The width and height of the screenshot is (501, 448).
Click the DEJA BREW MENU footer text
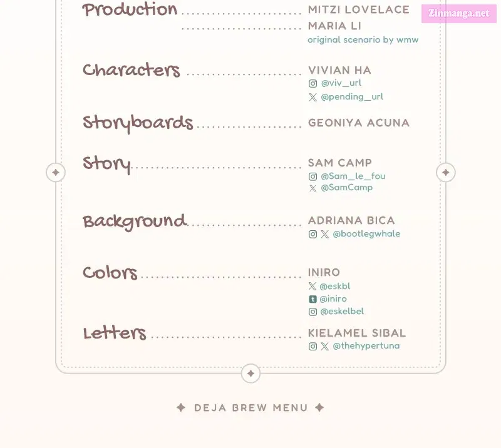pos(251,408)
